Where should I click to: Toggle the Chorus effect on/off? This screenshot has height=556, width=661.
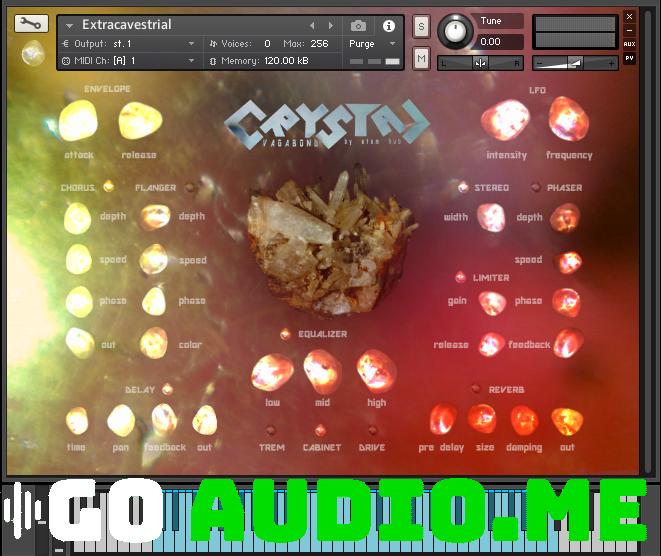108,187
